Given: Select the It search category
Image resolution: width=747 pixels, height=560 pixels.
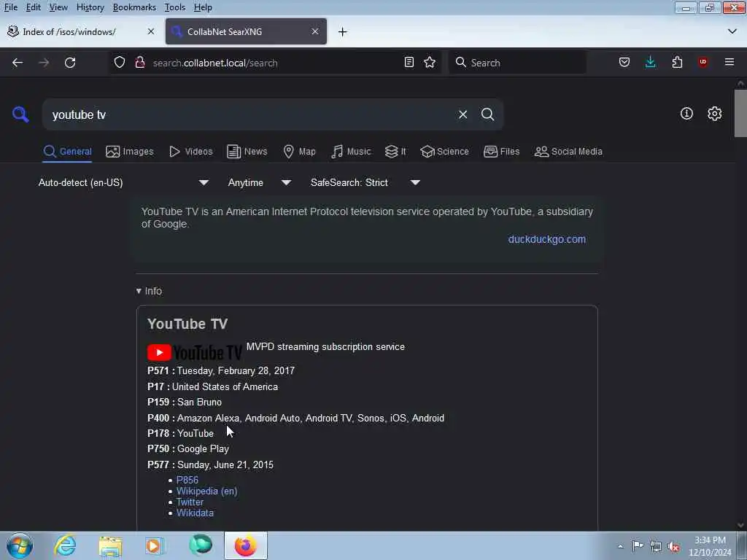Looking at the screenshot, I should click(395, 152).
